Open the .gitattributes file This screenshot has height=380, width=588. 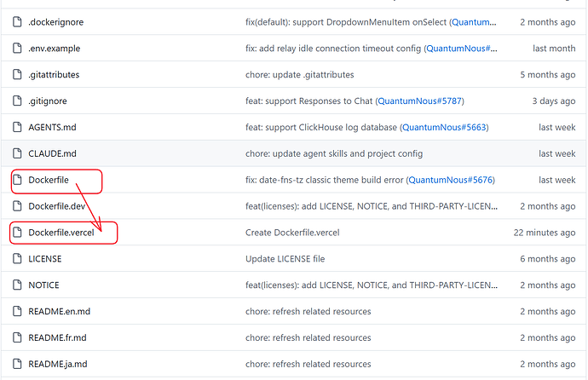point(54,75)
